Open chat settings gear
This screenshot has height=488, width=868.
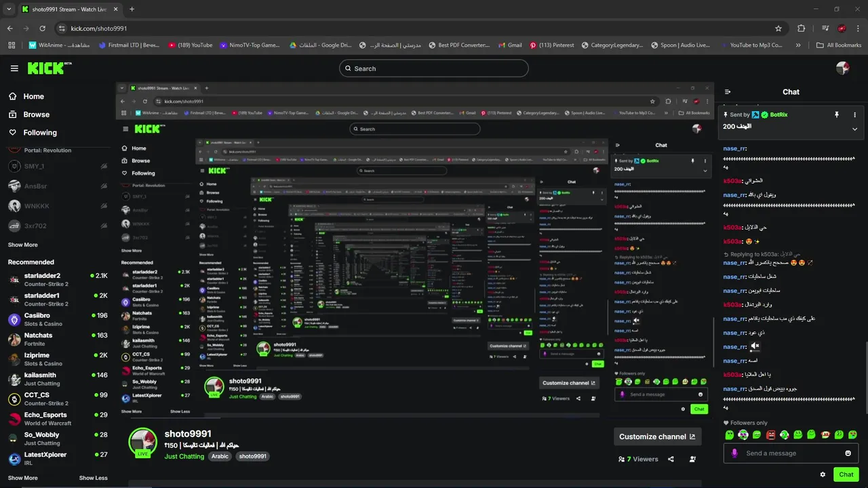click(x=823, y=474)
